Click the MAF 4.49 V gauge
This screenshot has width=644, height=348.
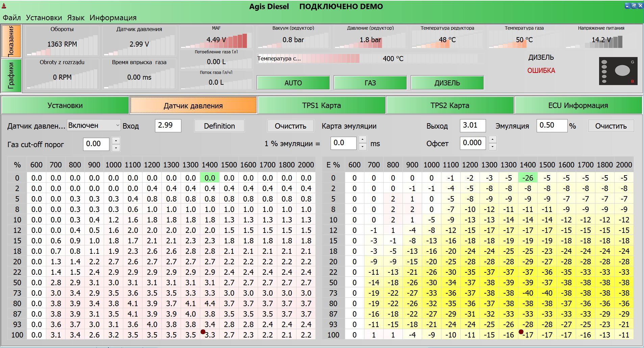pos(216,37)
